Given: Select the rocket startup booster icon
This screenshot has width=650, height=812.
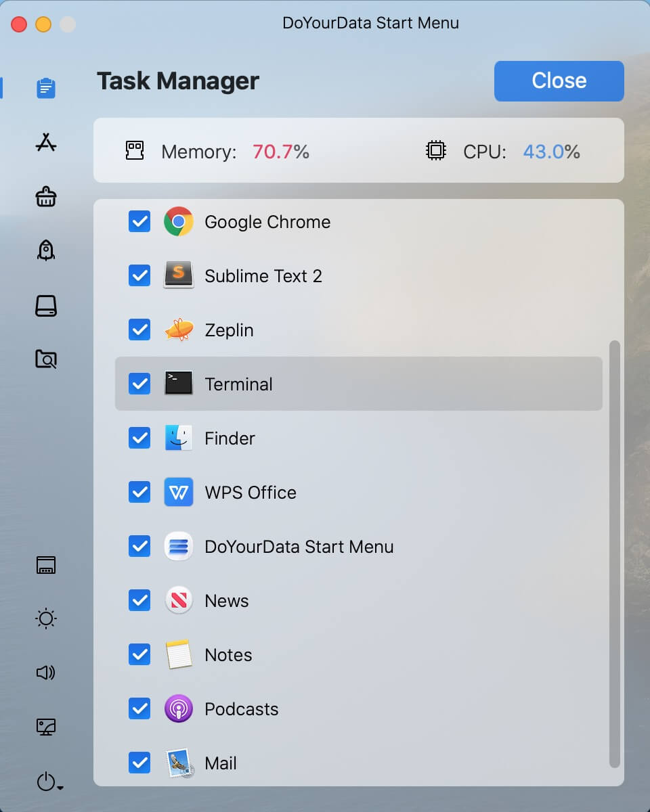Looking at the screenshot, I should (45, 251).
